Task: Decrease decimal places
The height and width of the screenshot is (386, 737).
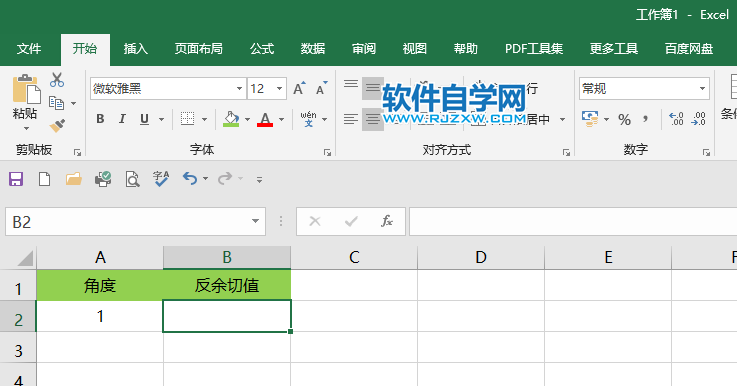Action: (698, 119)
